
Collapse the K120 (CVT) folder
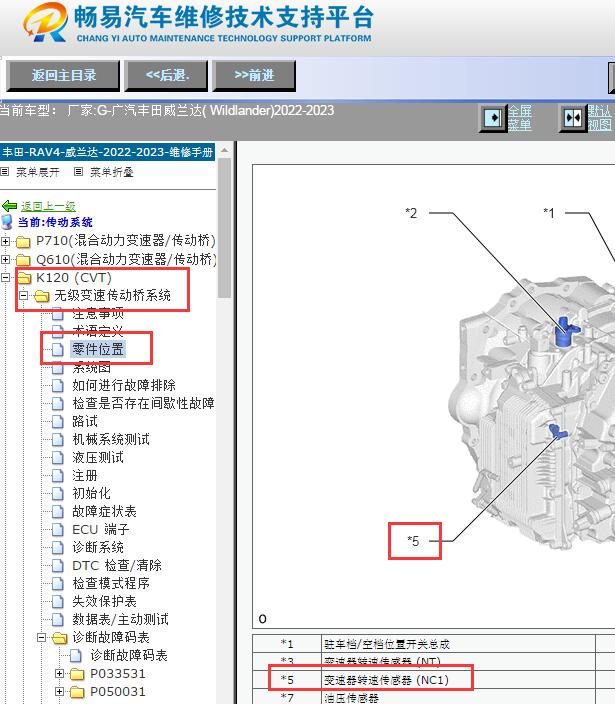pos(5,277)
